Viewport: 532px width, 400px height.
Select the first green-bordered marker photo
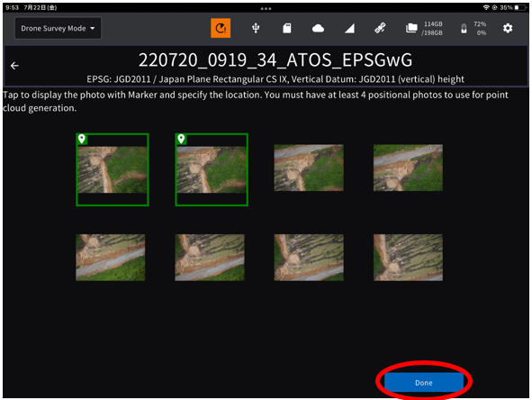[x=113, y=169]
